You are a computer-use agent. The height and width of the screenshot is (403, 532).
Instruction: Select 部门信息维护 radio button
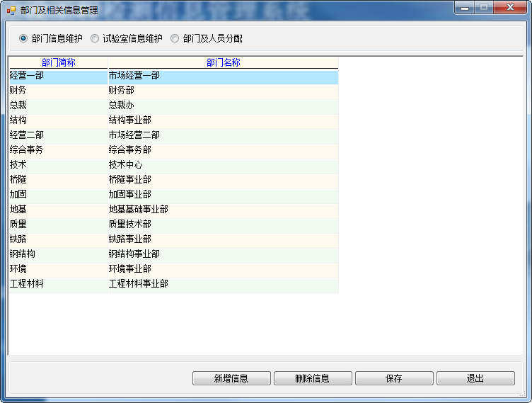(24, 38)
